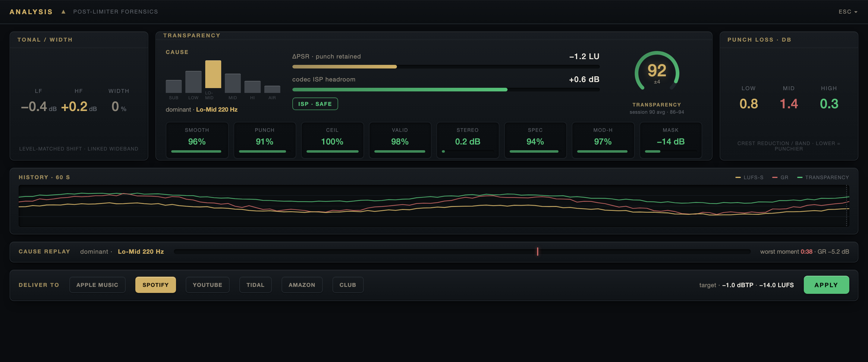Click the HISTORY · 60 S heading
The height and width of the screenshot is (362, 868).
pos(44,177)
